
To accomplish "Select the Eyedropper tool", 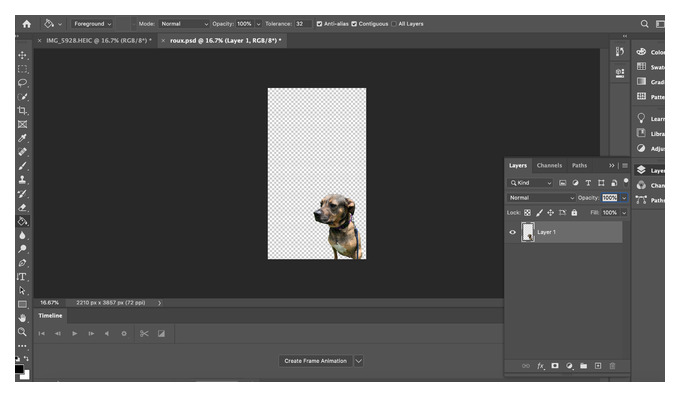I will [x=23, y=138].
